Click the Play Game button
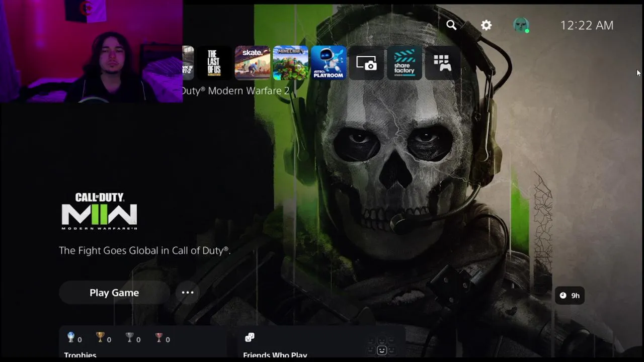The height and width of the screenshot is (362, 644). [114, 293]
